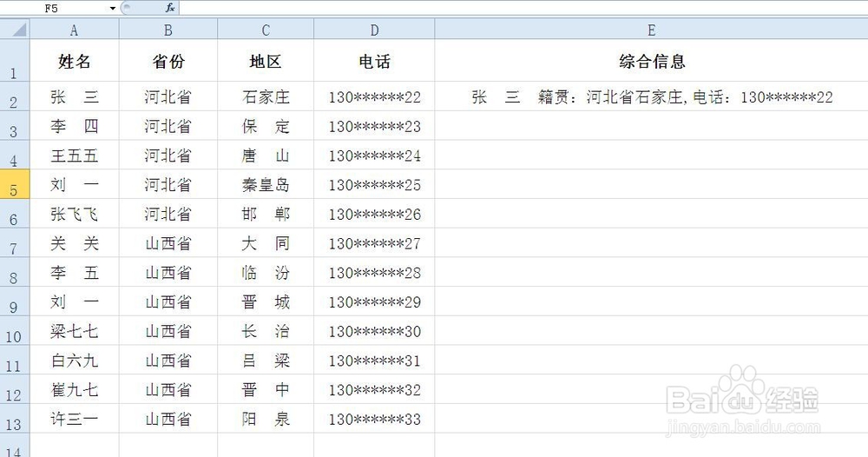Image resolution: width=868 pixels, height=457 pixels.
Task: Select phone cell 130******33
Action: click(x=375, y=419)
